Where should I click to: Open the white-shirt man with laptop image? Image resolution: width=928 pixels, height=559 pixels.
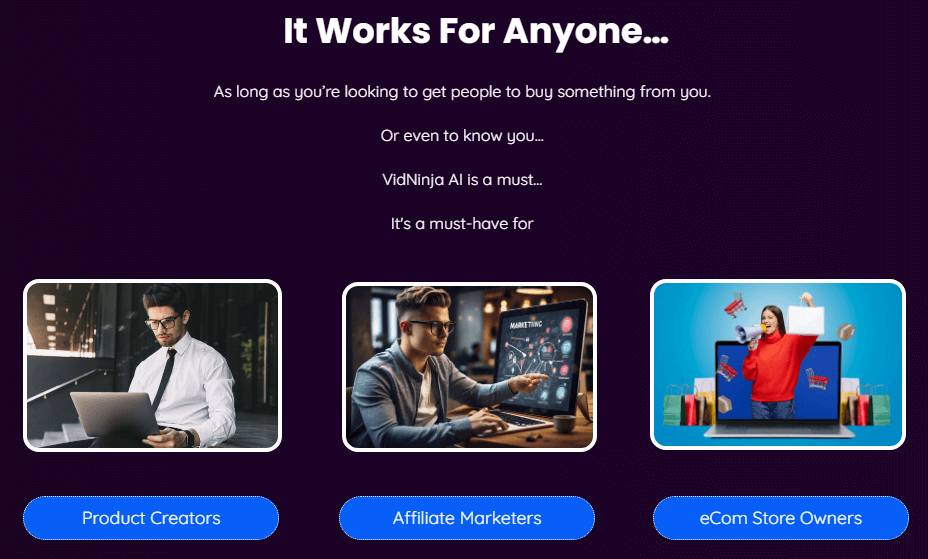152,365
